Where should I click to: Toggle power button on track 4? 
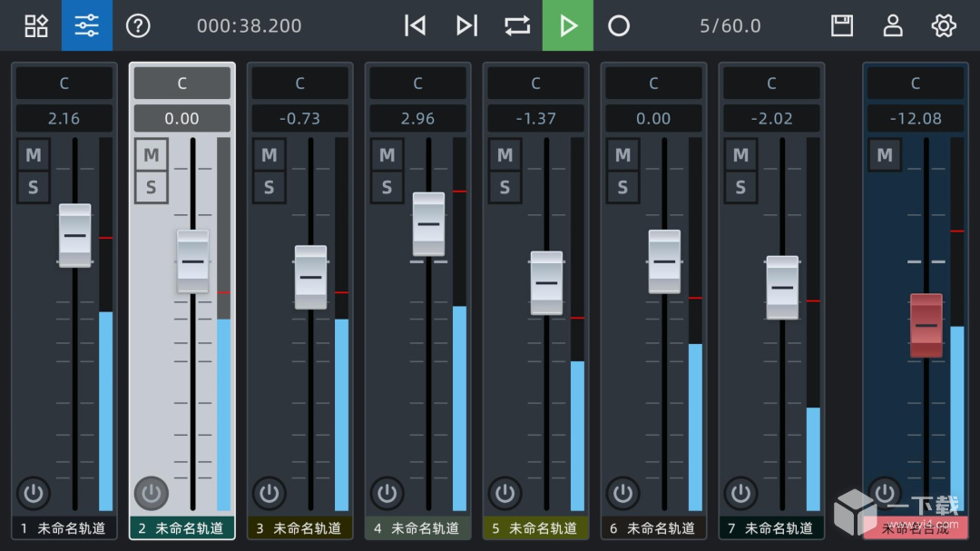coord(387,494)
